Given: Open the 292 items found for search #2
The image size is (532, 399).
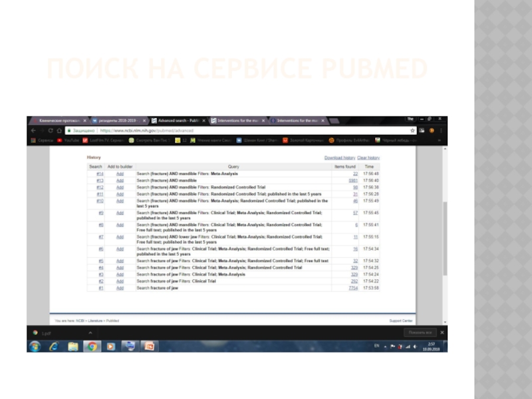Looking at the screenshot, I should click(x=354, y=281).
